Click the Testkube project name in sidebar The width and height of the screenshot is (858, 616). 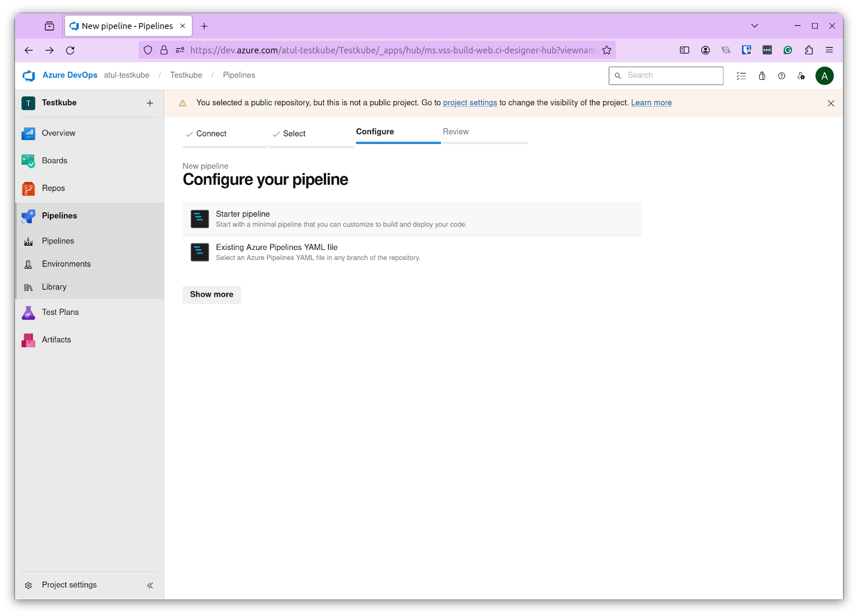click(x=59, y=103)
